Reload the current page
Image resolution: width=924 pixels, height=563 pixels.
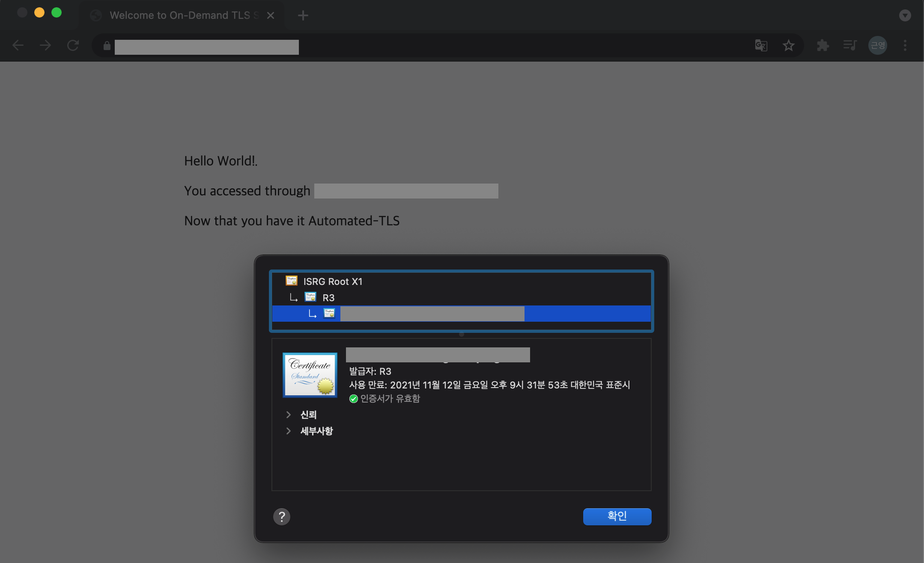(x=73, y=45)
